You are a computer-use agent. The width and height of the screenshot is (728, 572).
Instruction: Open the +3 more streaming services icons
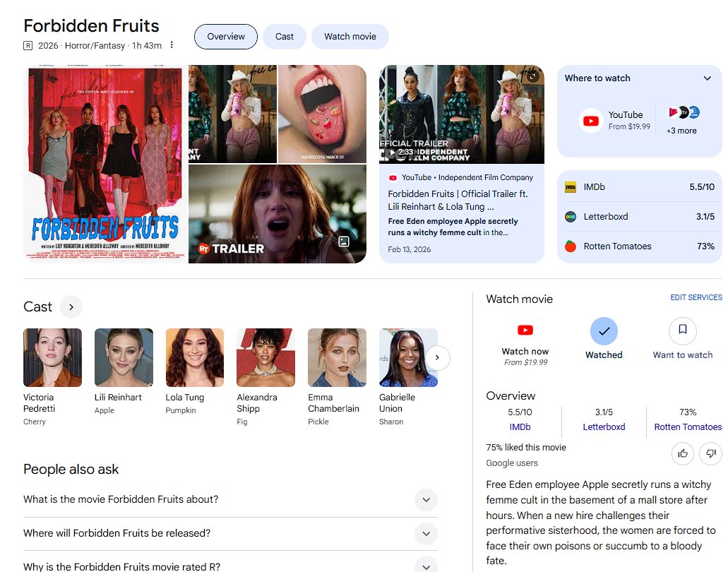(684, 112)
